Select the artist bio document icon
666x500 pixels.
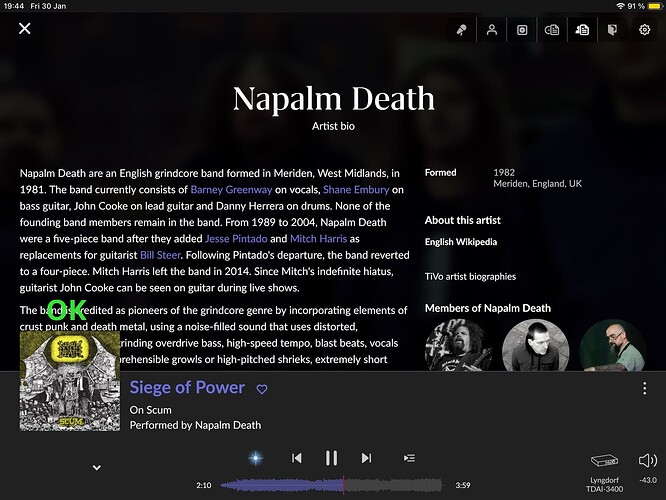(x=582, y=30)
